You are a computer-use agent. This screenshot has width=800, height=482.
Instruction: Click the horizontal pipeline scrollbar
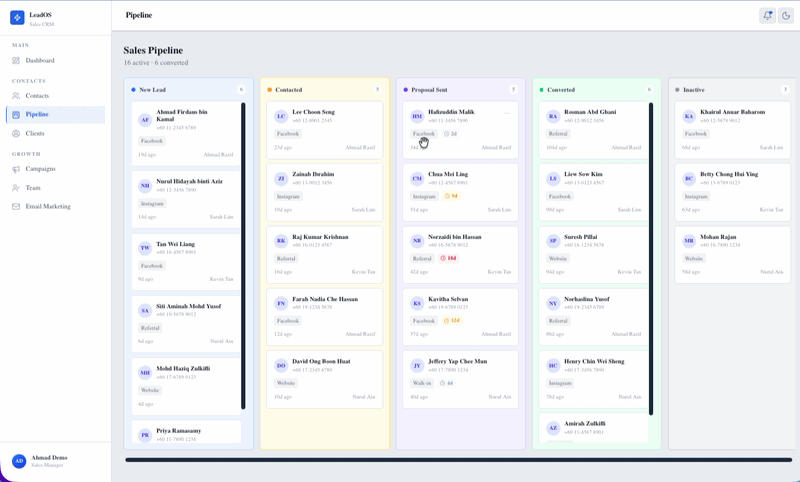click(458, 460)
